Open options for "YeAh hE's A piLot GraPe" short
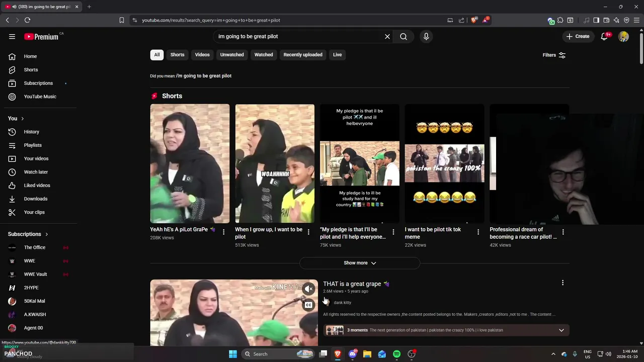Viewport: 644px width, 362px height. pos(223,232)
